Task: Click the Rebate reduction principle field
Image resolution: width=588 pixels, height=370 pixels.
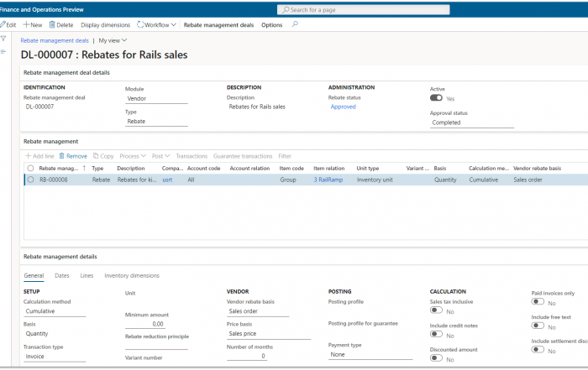Action: 156,346
